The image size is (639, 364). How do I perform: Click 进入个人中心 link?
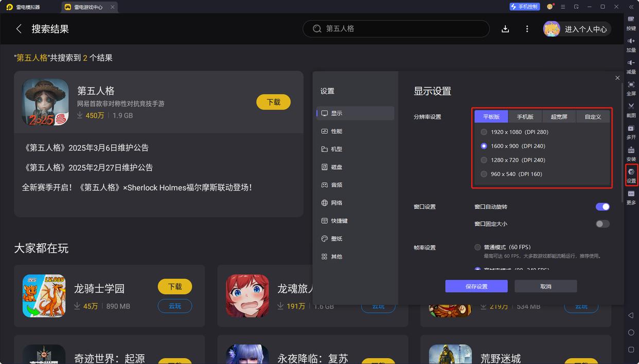tap(586, 29)
